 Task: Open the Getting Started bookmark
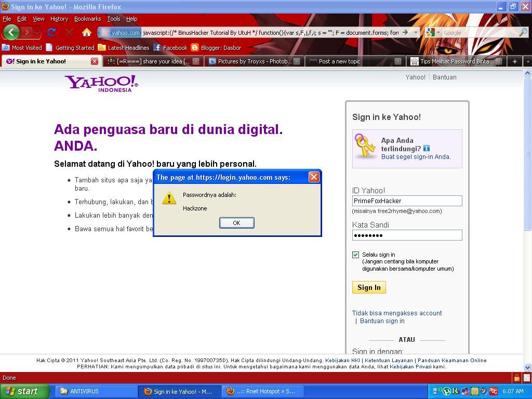pyautogui.click(x=70, y=47)
